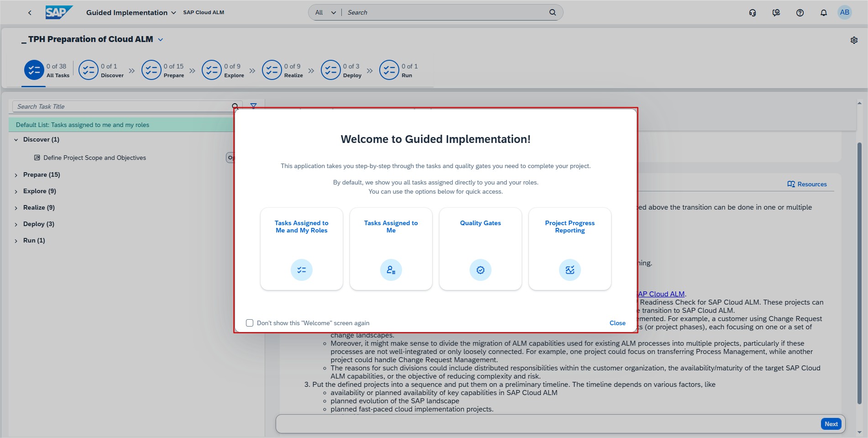Screen dimensions: 868x438
Task: Click the notifications bell icon
Action: point(823,13)
